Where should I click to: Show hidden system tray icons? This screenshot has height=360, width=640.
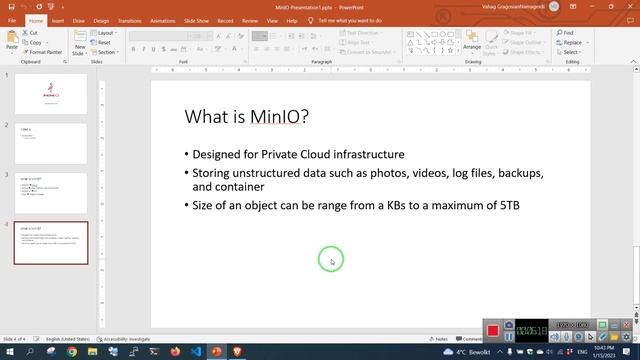coord(500,351)
